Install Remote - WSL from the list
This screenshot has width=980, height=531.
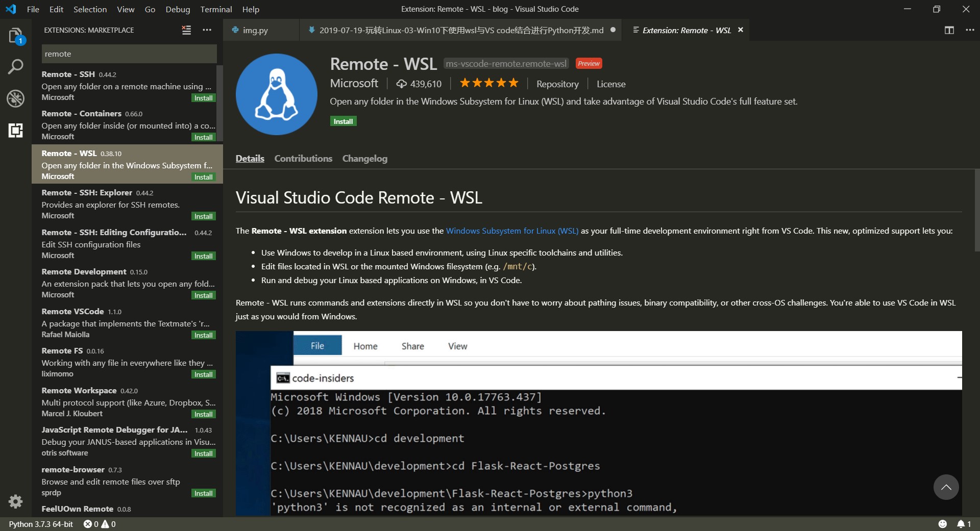pyautogui.click(x=203, y=177)
